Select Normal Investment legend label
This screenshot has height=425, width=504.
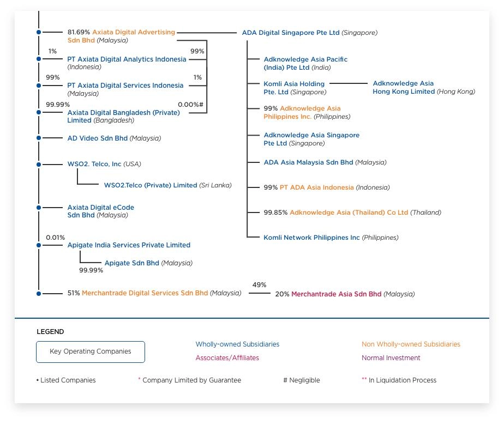391,357
